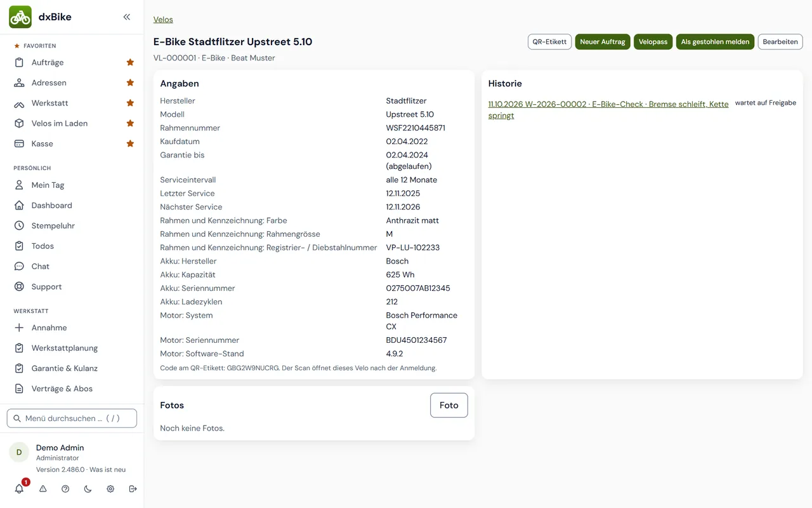Image resolution: width=812 pixels, height=508 pixels.
Task: Toggle the star next to Adressen
Action: (130, 83)
